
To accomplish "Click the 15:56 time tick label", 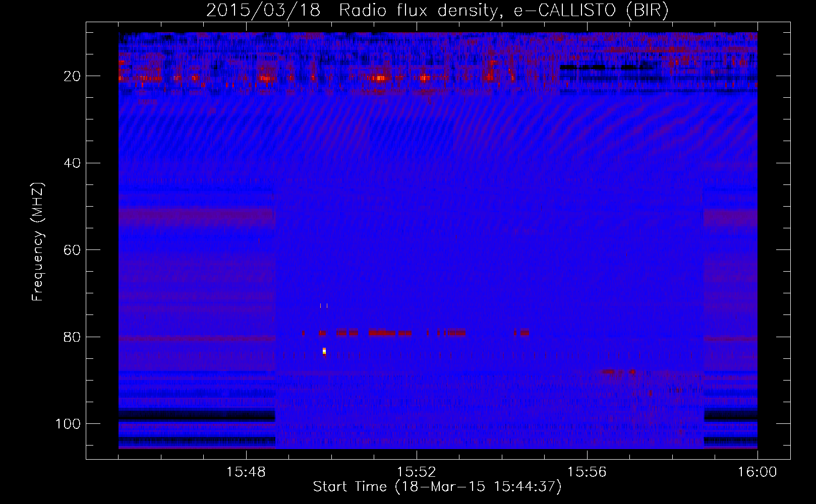I will (587, 472).
